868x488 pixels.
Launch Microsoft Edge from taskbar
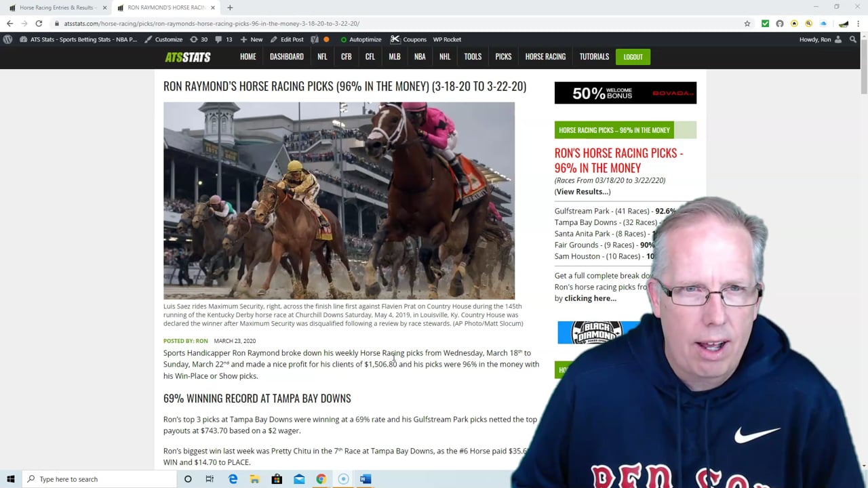233,479
